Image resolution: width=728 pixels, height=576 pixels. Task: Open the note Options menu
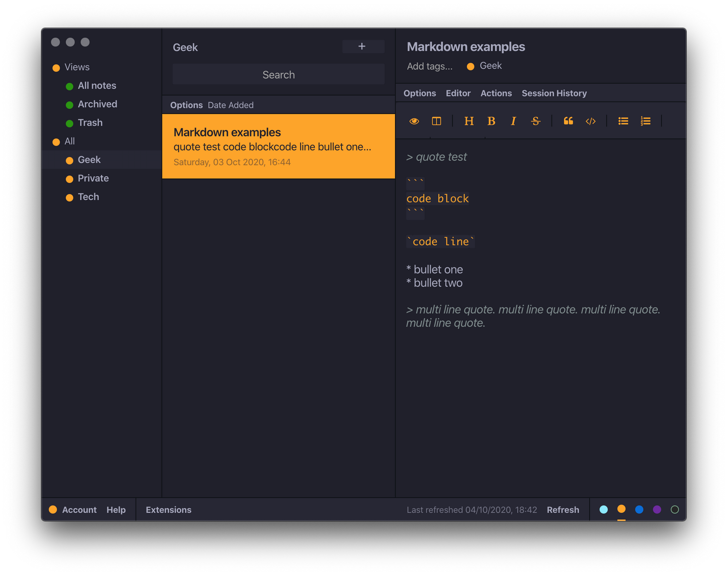pos(419,93)
